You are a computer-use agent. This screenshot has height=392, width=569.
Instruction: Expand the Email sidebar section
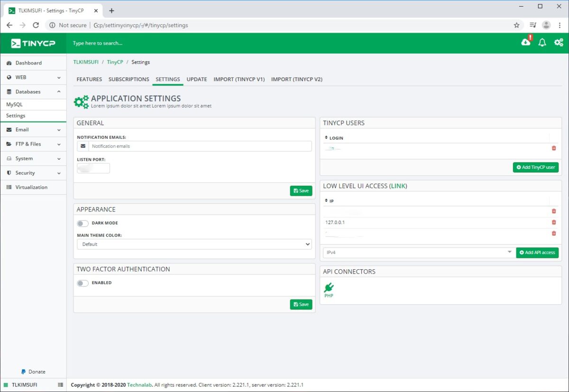coord(33,129)
